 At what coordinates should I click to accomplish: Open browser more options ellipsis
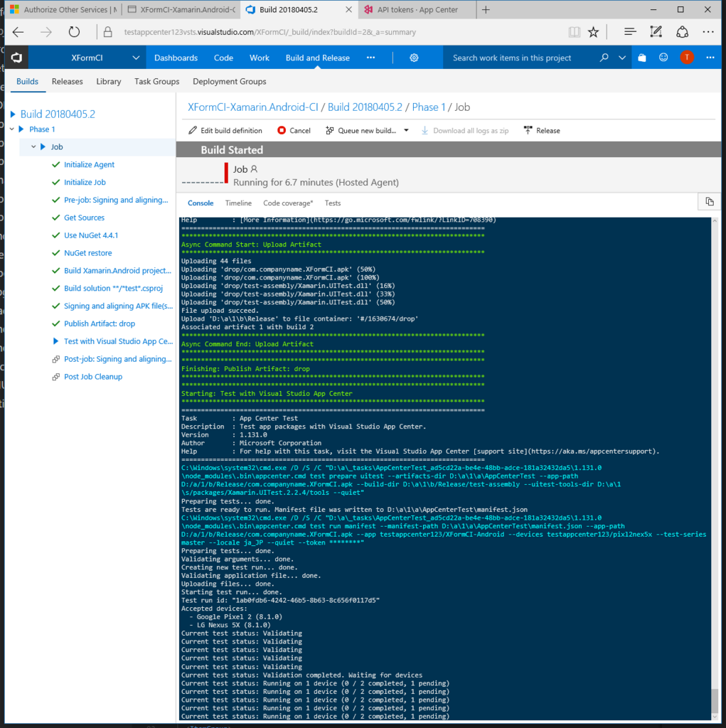coord(708,32)
